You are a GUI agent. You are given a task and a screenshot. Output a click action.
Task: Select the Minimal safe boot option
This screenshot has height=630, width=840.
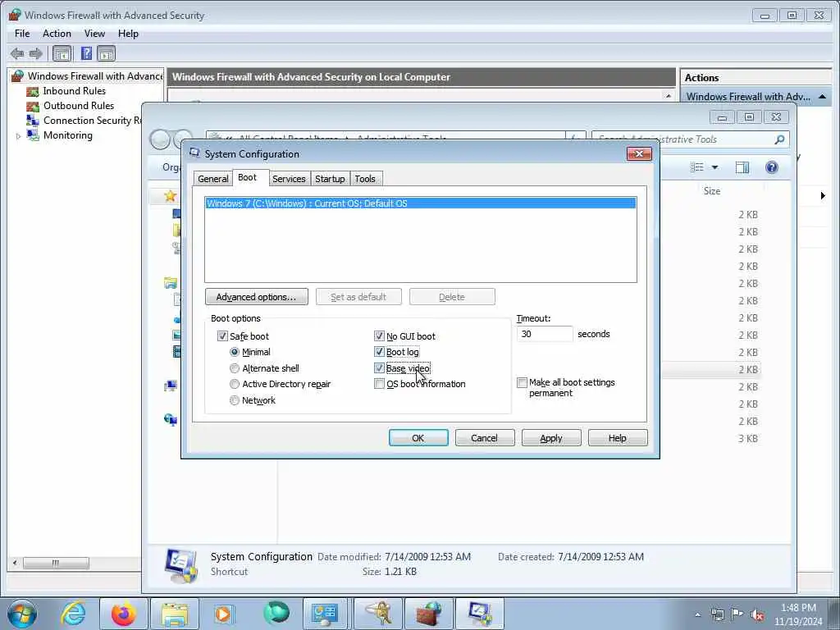(234, 352)
